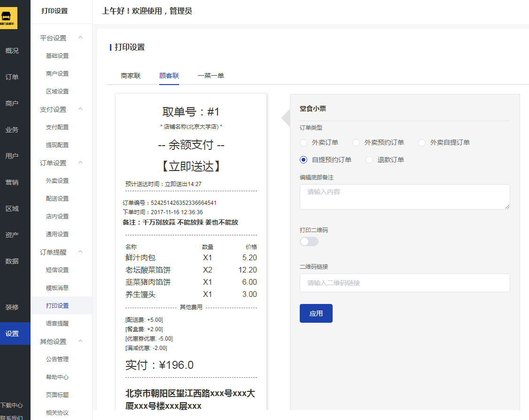Click the 应用 button
This screenshot has height=420, width=529.
pos(316,313)
